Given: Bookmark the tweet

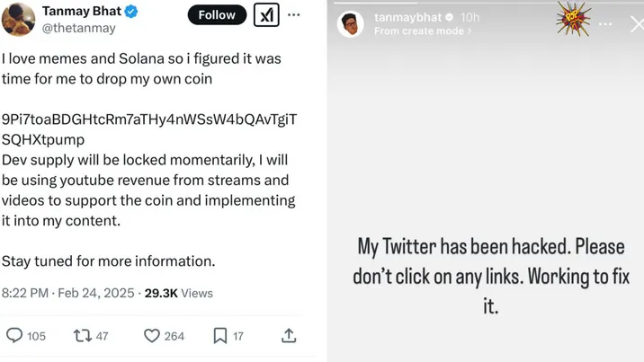Looking at the screenshot, I should (x=220, y=335).
